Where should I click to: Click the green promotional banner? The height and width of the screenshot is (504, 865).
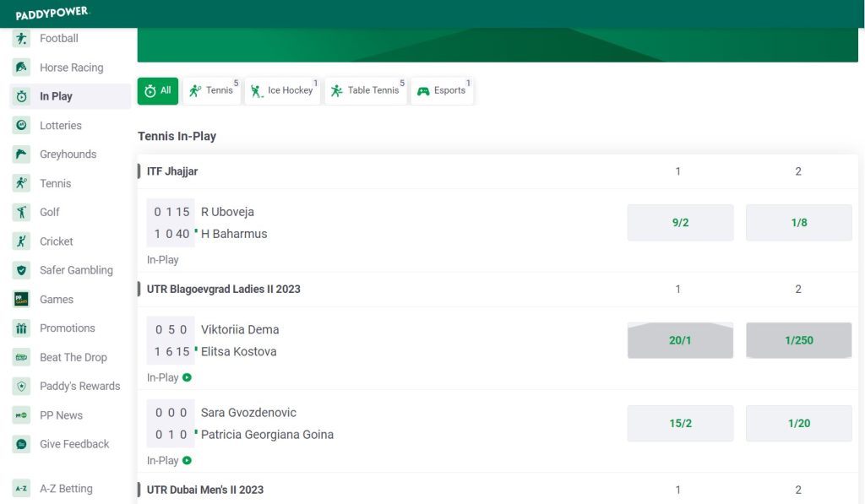(498, 45)
